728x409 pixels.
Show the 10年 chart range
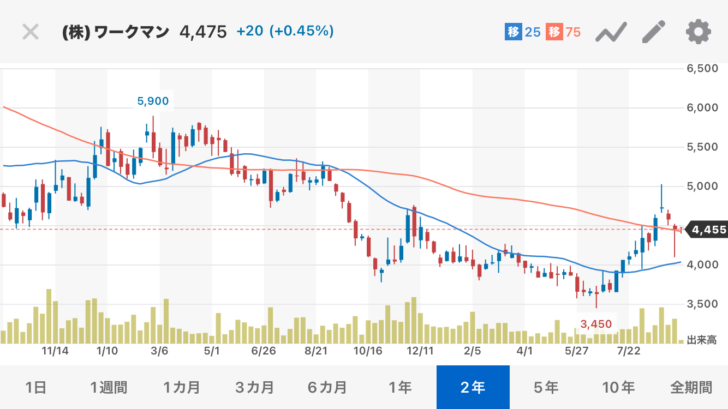619,387
